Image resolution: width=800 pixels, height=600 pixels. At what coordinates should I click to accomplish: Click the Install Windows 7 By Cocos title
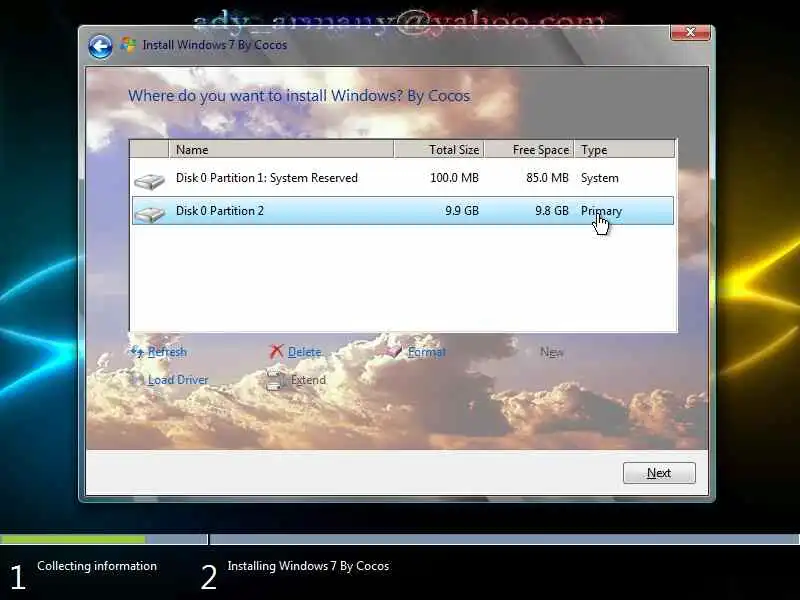point(215,45)
